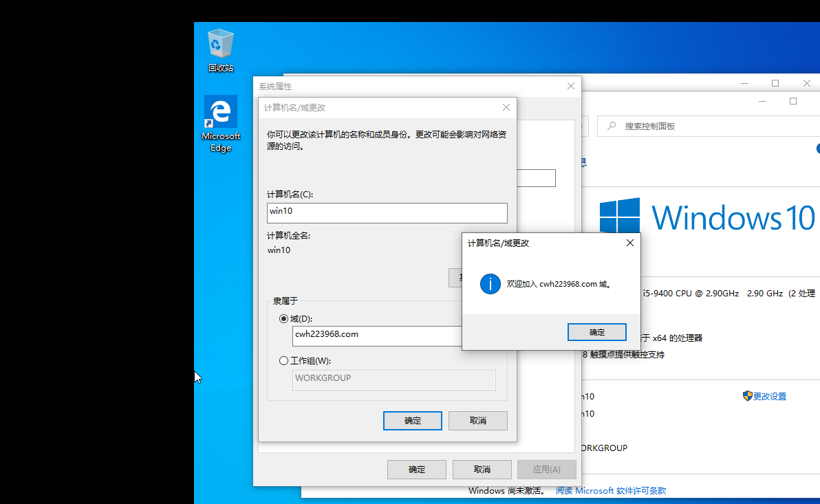Open the Recycle Bin desktop icon
Image resolution: width=820 pixels, height=504 pixels.
pyautogui.click(x=220, y=51)
